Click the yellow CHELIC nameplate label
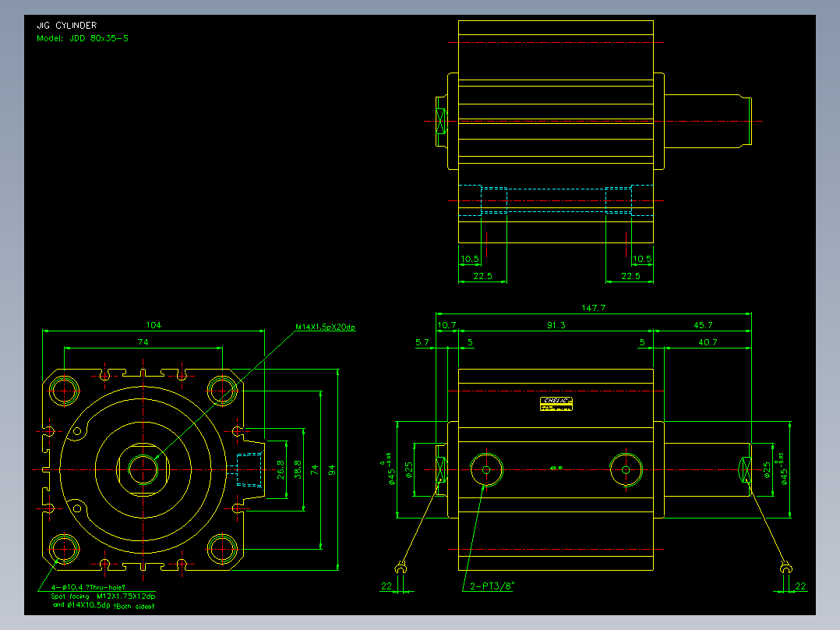840x630 pixels. 556,404
